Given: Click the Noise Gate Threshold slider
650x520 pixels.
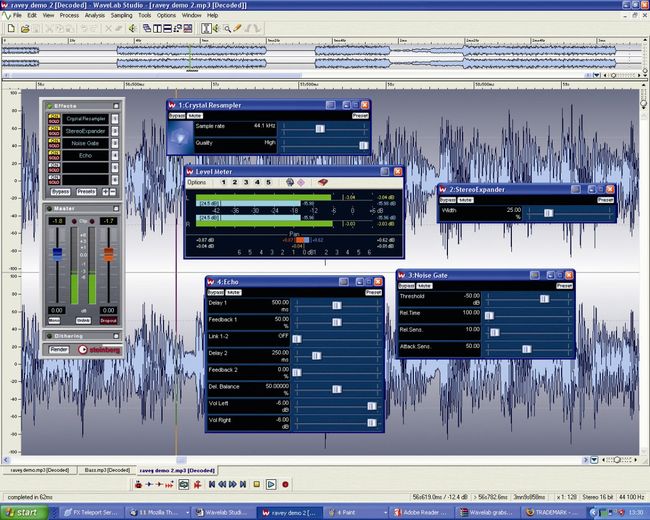Looking at the screenshot, I should (544, 298).
